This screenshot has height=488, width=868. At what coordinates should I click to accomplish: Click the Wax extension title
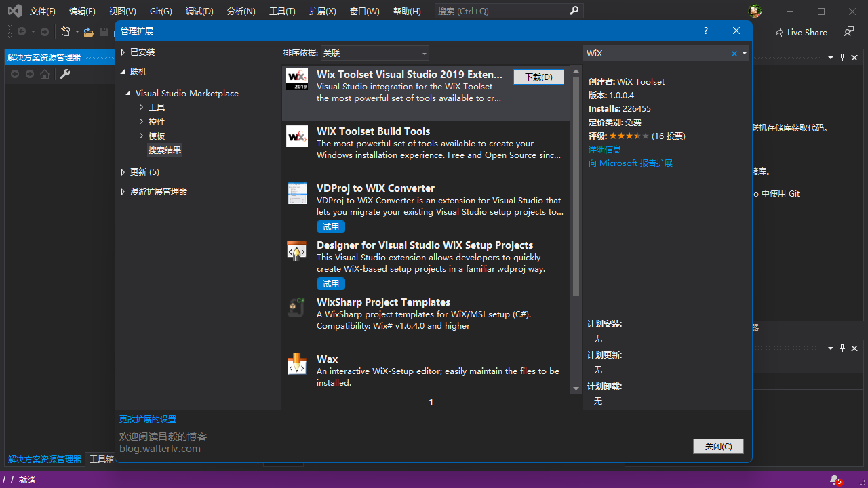[x=328, y=359]
